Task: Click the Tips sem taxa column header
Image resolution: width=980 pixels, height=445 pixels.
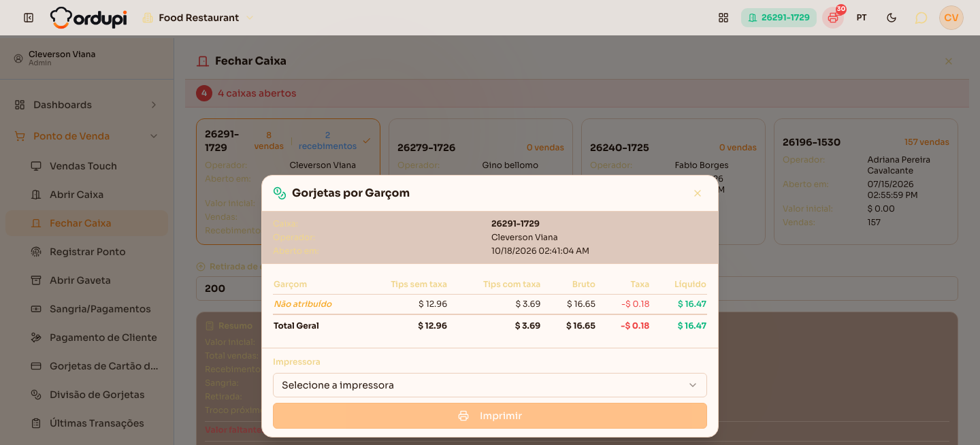Action: coord(419,284)
